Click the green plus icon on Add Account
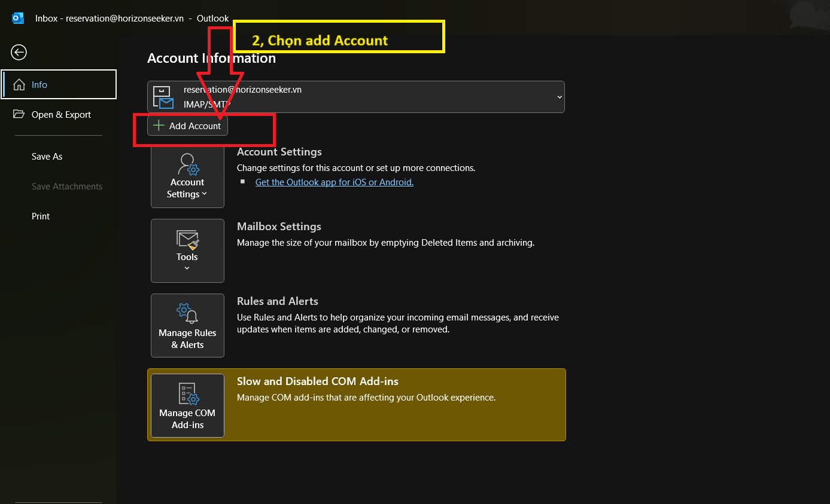The image size is (830, 504). [159, 126]
